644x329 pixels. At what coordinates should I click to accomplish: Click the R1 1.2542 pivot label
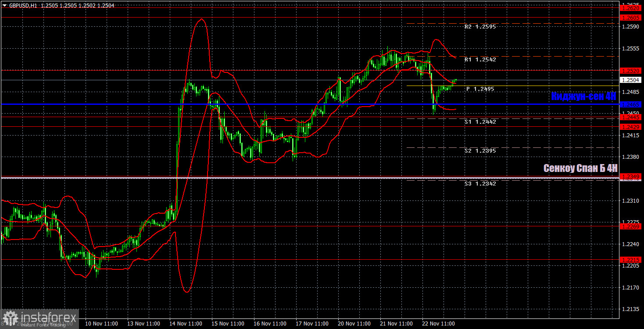tap(480, 60)
